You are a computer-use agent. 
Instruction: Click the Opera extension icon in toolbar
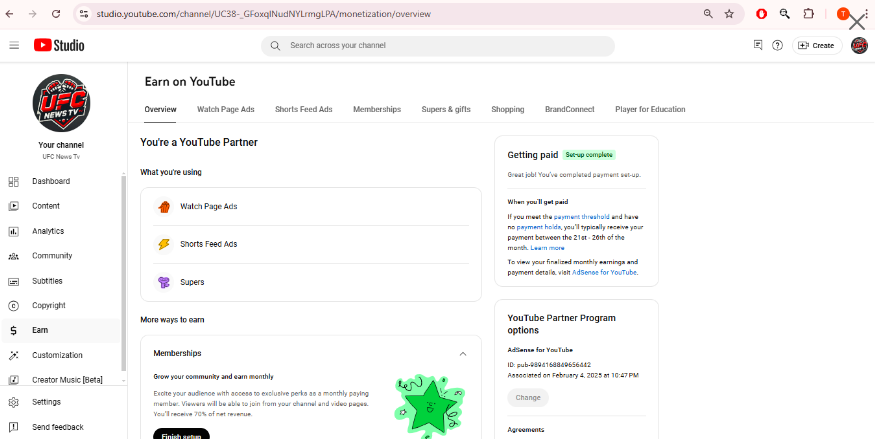[x=761, y=14]
